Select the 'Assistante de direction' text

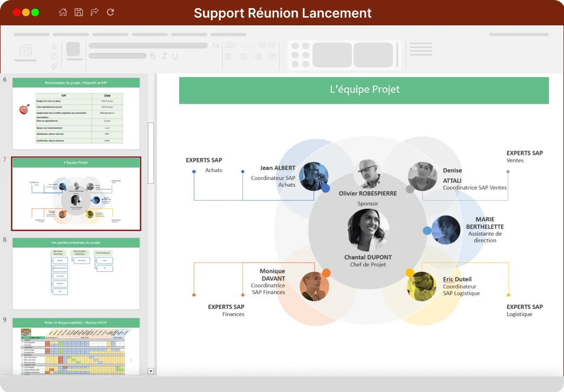pos(485,237)
